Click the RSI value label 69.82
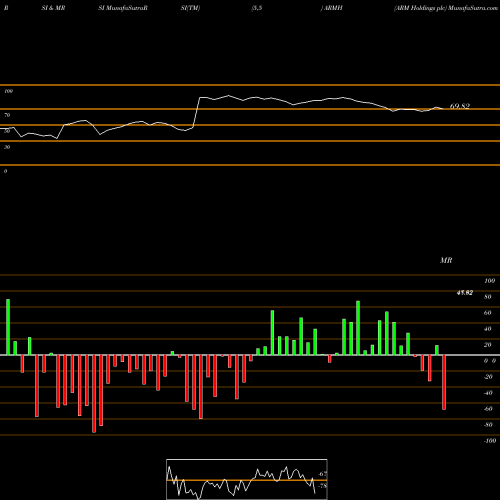The width and height of the screenshot is (500, 500). click(460, 106)
